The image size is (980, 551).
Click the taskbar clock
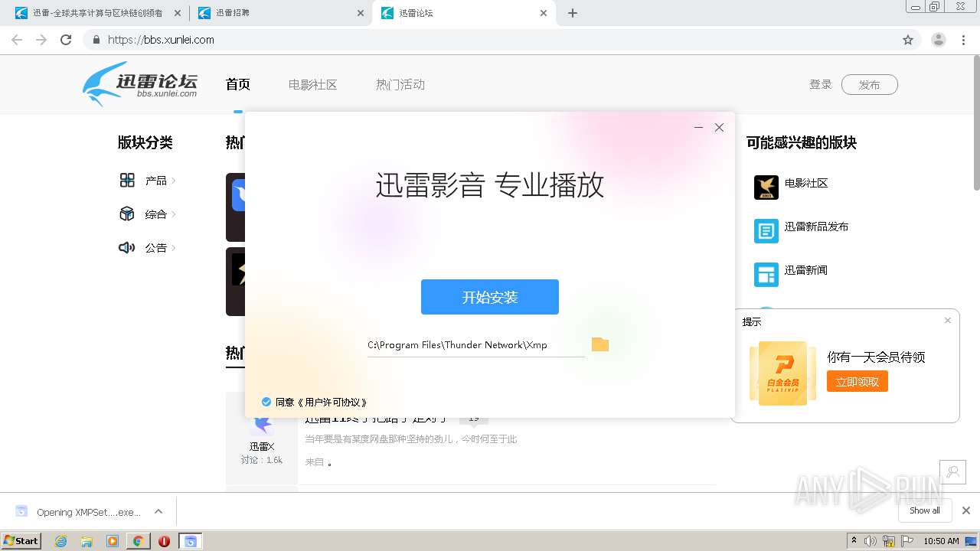click(941, 541)
